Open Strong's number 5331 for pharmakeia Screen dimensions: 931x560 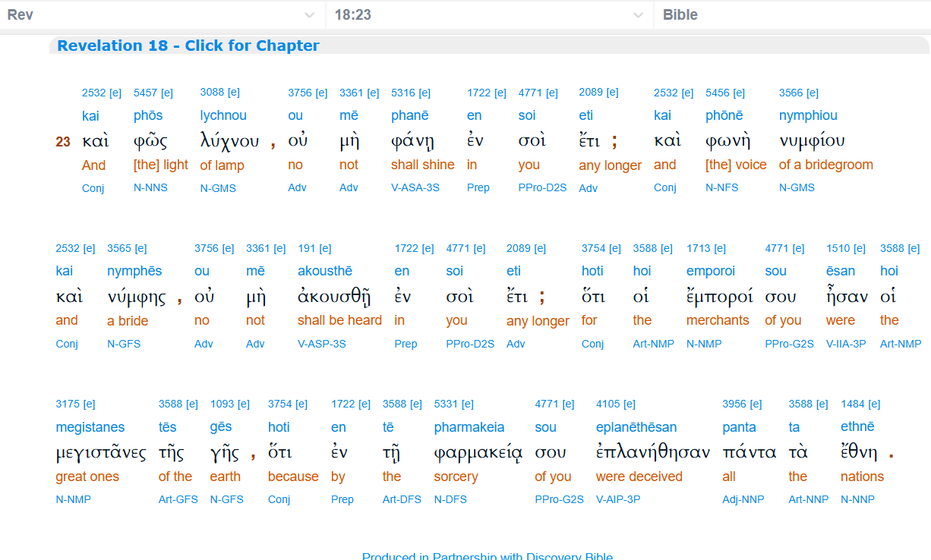pos(444,404)
